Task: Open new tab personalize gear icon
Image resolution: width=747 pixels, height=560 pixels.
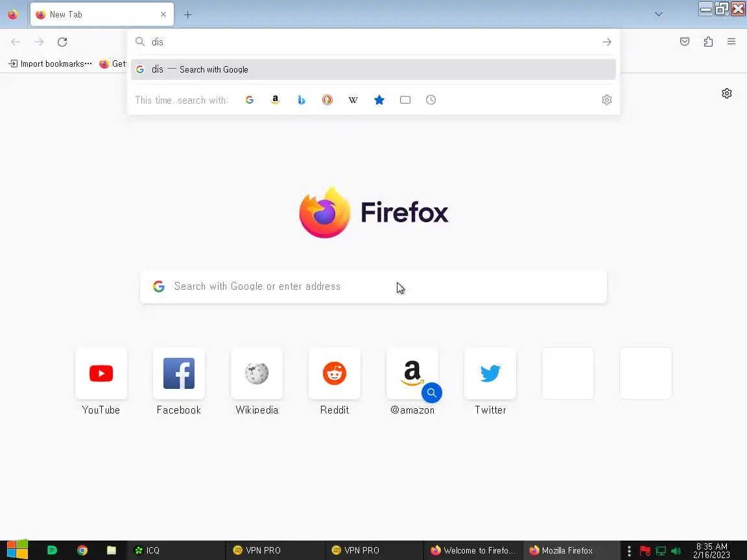Action: [x=726, y=93]
